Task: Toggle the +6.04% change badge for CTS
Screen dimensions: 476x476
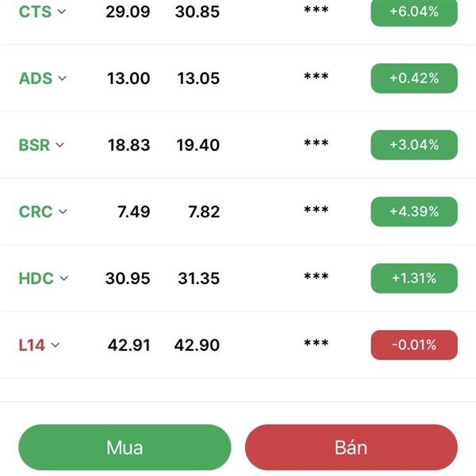Action: coord(414,12)
